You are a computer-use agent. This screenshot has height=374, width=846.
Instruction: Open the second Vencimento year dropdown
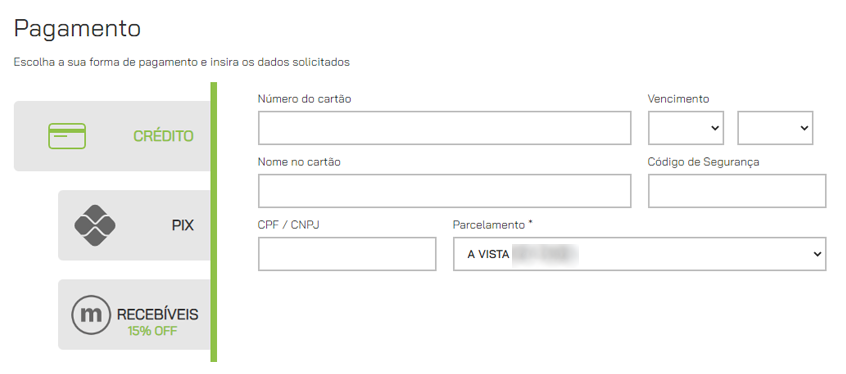(775, 128)
